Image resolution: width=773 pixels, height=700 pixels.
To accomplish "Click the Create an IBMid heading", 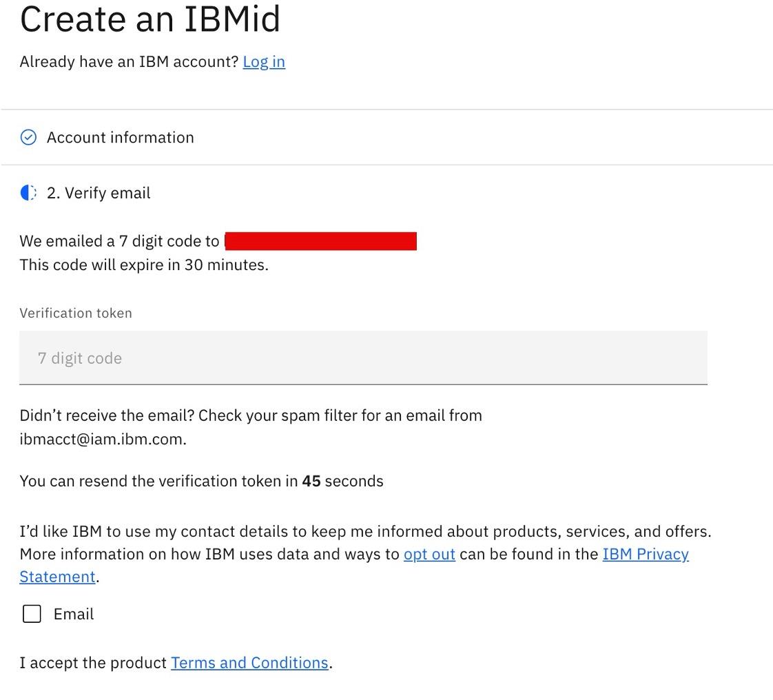I will coord(150,20).
